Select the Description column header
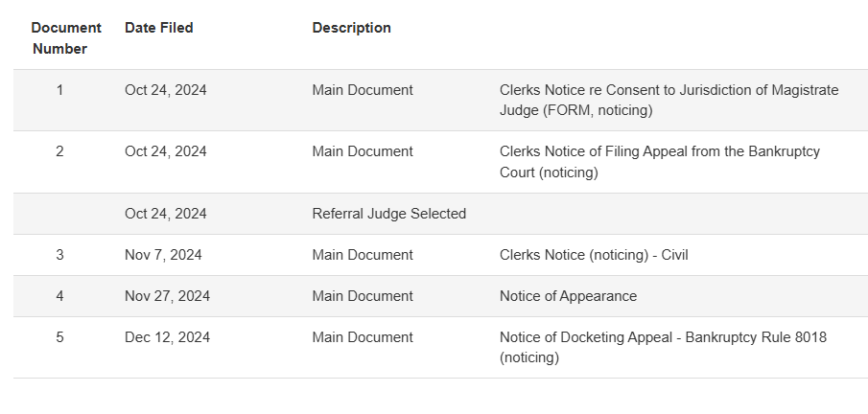The height and width of the screenshot is (414, 868). pos(352,28)
